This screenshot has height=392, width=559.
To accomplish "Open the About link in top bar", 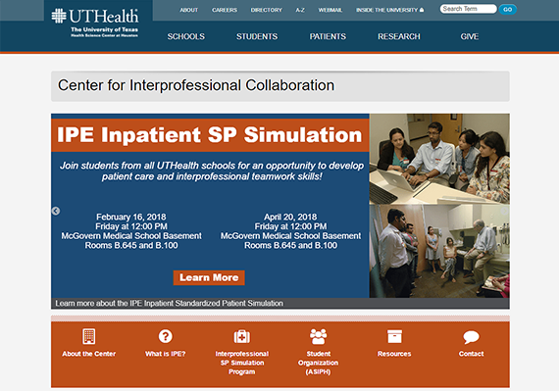I will 189,10.
